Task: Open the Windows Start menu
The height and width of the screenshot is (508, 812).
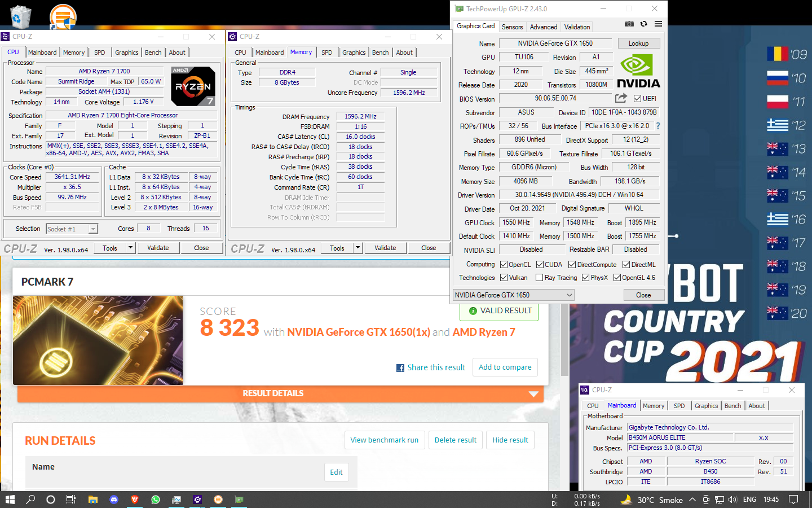Action: tap(10, 500)
